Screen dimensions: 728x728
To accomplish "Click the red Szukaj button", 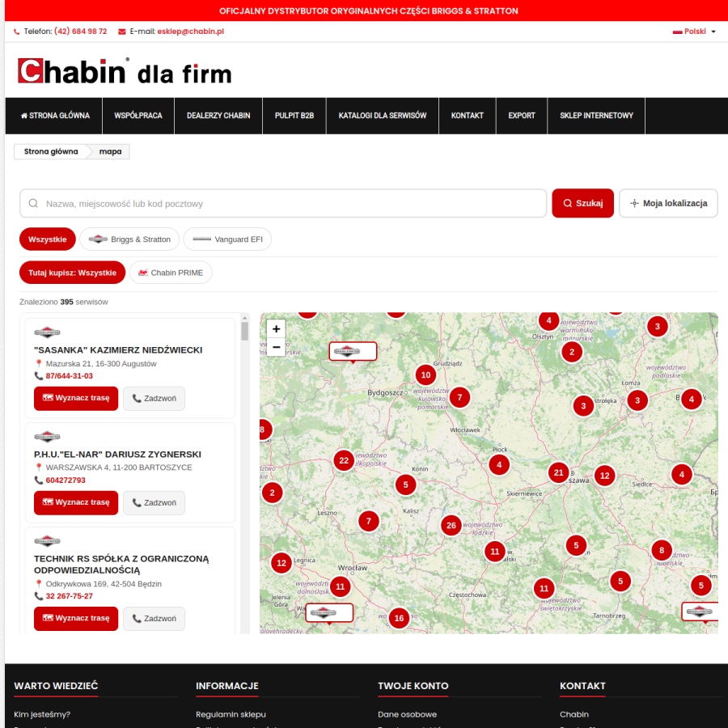I will pyautogui.click(x=582, y=203).
